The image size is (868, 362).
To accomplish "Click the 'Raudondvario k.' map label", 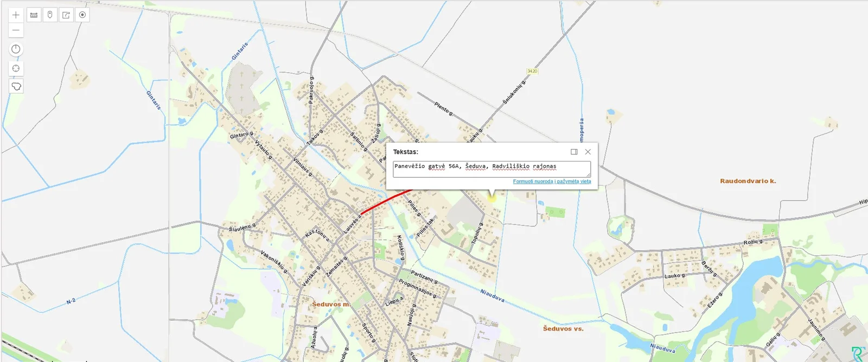I will coord(748,181).
